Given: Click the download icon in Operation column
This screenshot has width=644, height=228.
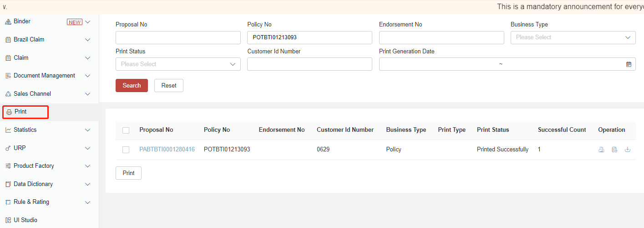Looking at the screenshot, I should [628, 150].
